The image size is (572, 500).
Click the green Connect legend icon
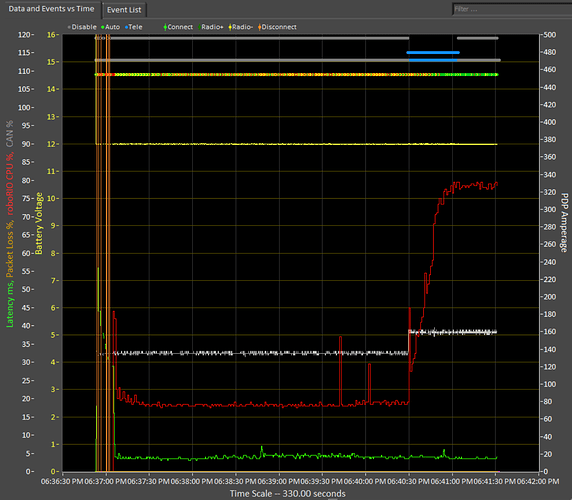click(165, 27)
